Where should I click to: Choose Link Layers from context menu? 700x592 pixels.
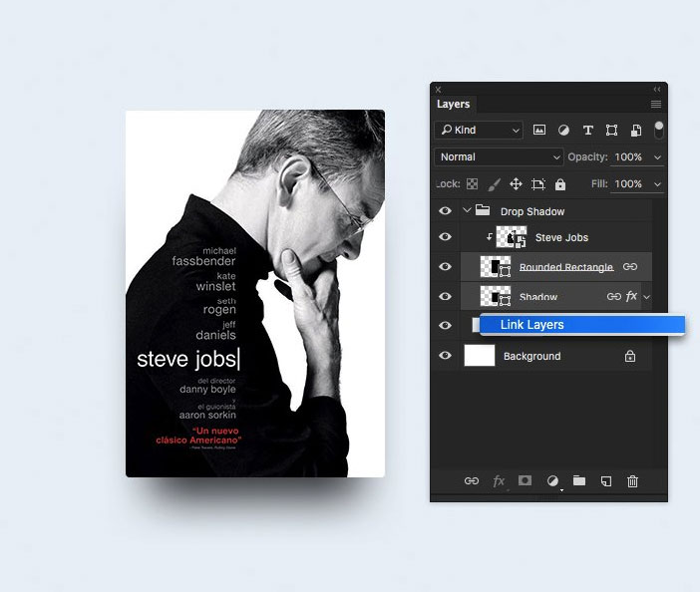pos(582,324)
